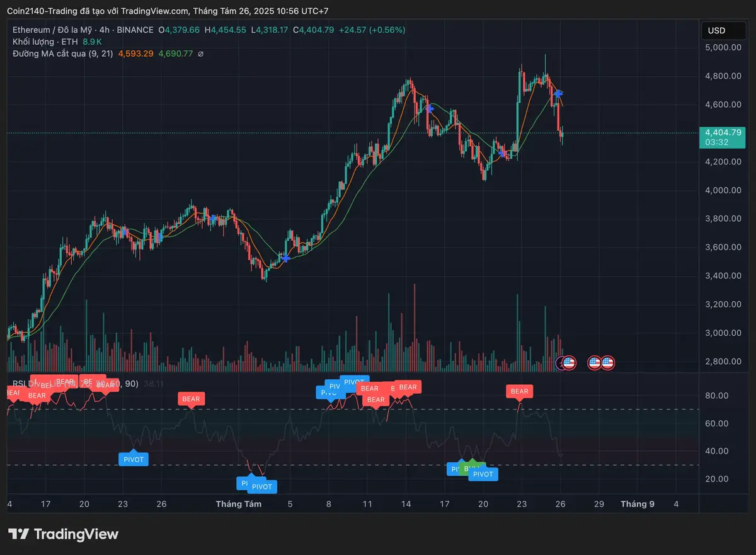Select the blue cross marker on the MA crossover

pyautogui.click(x=285, y=258)
